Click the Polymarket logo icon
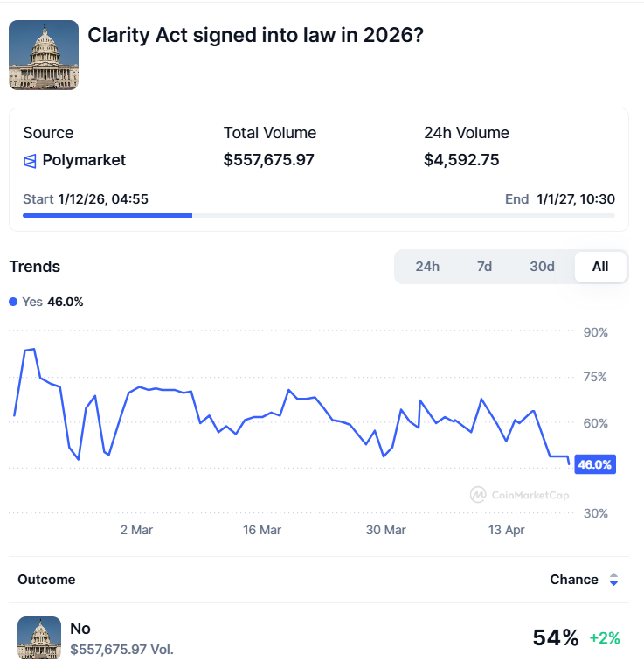 (30, 160)
